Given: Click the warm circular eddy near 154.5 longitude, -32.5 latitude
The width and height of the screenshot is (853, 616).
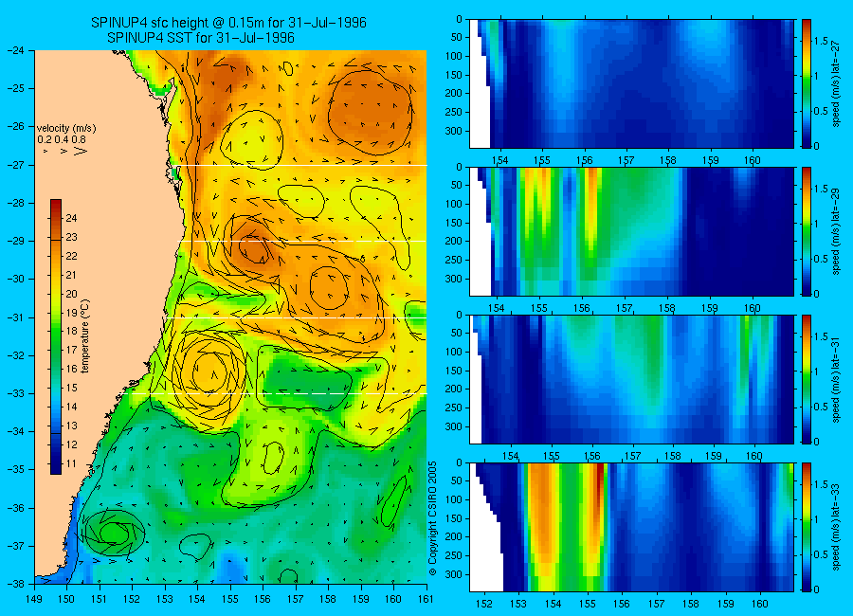Looking at the screenshot, I should [208, 372].
